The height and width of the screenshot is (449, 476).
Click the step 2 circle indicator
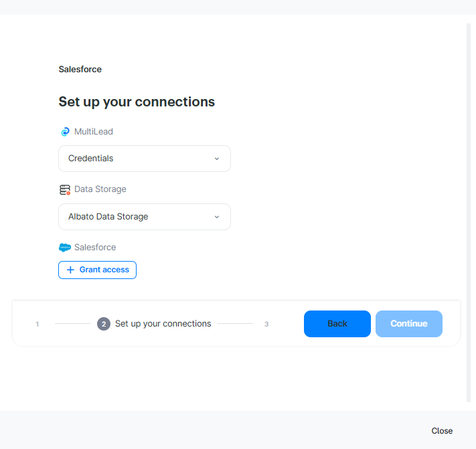(104, 324)
